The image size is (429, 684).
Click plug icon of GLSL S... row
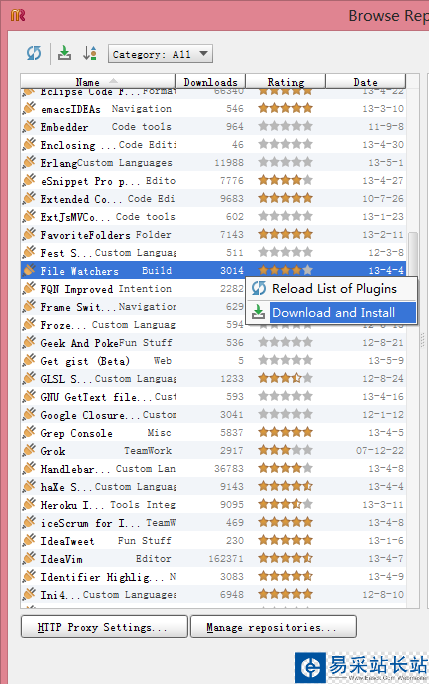click(x=29, y=379)
